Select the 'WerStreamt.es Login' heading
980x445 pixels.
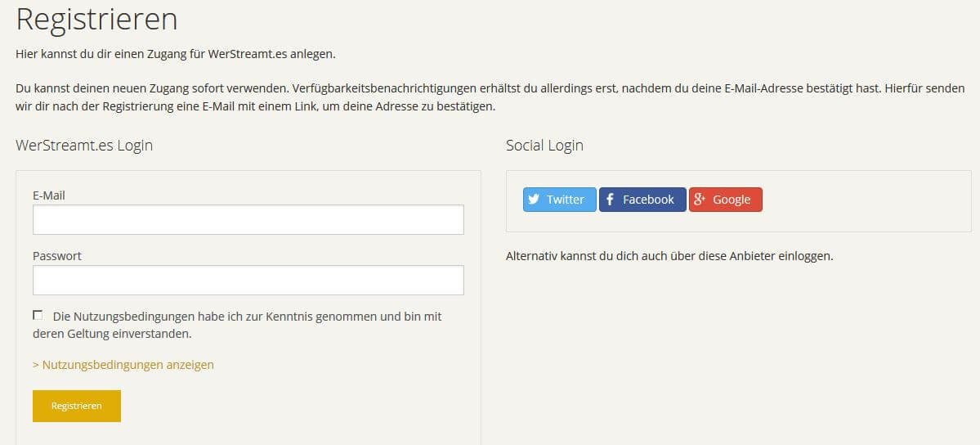[84, 146]
